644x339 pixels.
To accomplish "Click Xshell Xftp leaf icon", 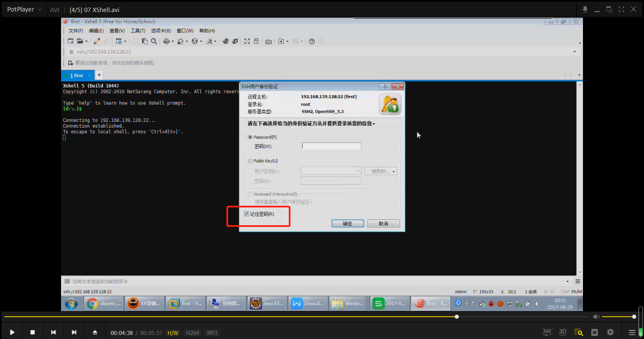I will point(235,41).
